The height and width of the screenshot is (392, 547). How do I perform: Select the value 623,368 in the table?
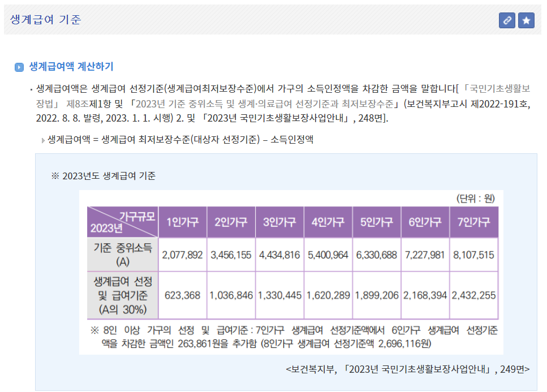(182, 295)
